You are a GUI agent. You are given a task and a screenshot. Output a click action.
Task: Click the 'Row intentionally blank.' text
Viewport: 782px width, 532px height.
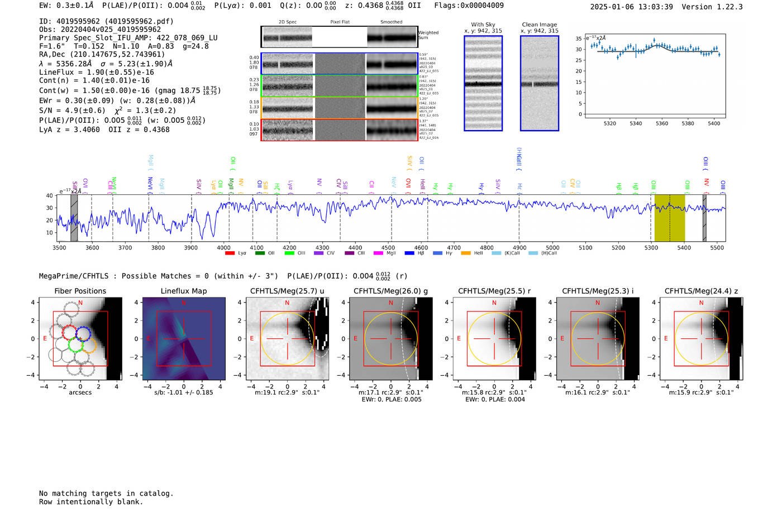pyautogui.click(x=91, y=502)
